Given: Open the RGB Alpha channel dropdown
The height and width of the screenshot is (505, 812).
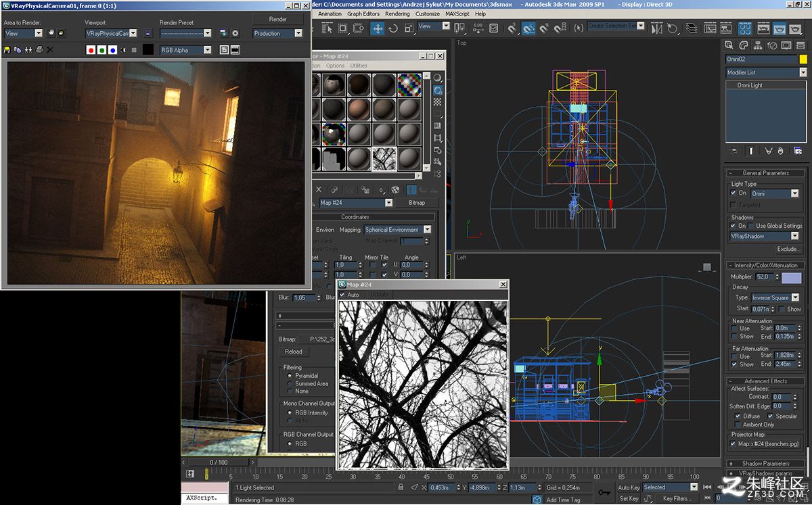Looking at the screenshot, I should pyautogui.click(x=185, y=50).
